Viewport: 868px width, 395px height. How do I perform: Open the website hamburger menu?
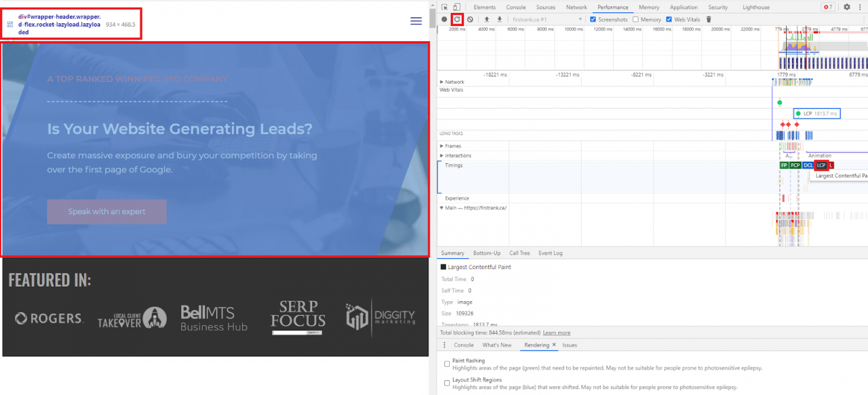[416, 21]
